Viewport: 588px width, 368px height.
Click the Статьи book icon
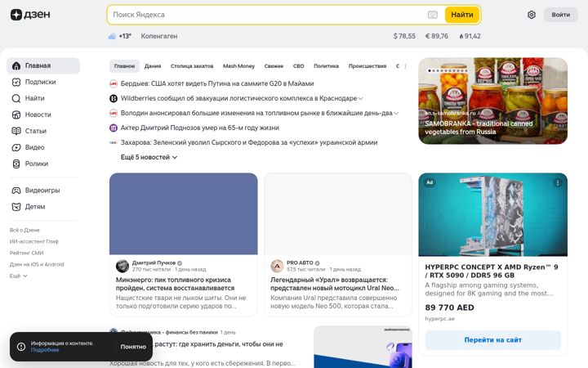[16, 131]
